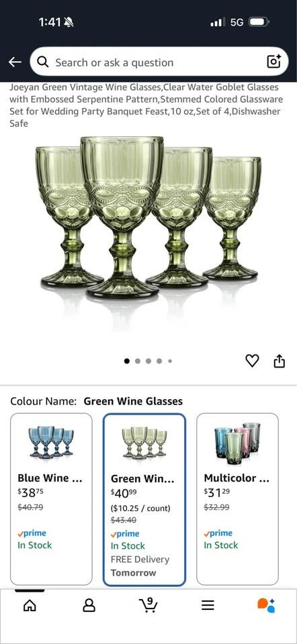
Task: Tap the back arrow icon
Action: 15,62
